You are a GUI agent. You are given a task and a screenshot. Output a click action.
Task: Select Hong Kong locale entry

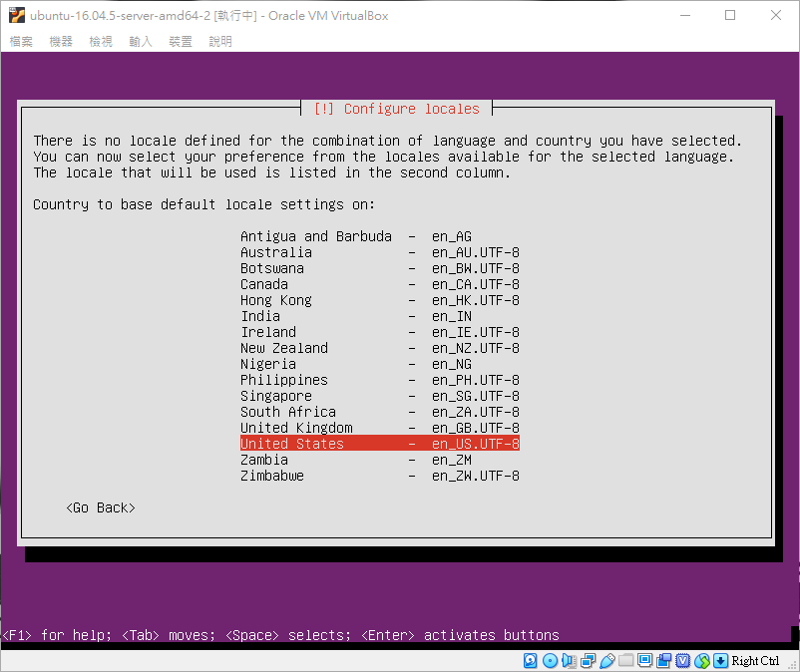pos(380,300)
